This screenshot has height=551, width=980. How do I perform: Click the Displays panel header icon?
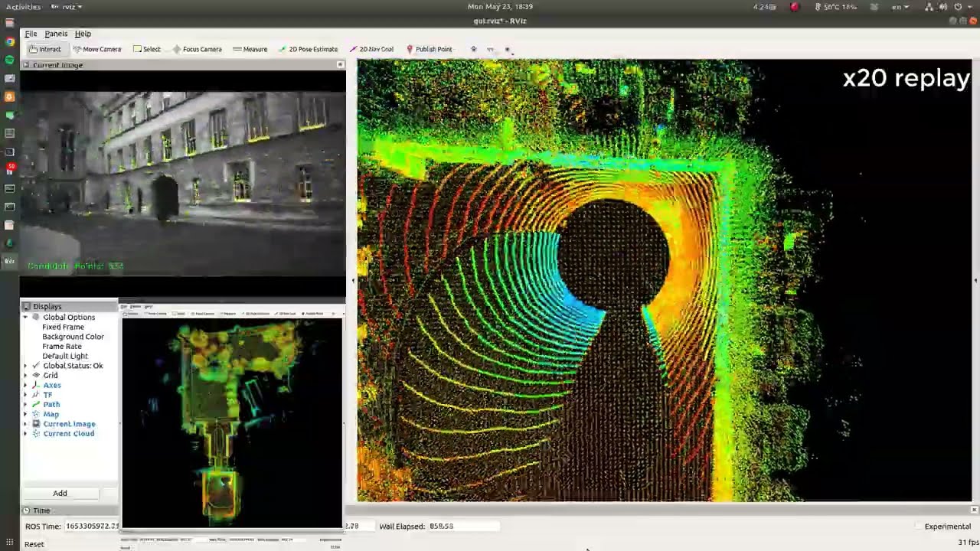pos(26,306)
